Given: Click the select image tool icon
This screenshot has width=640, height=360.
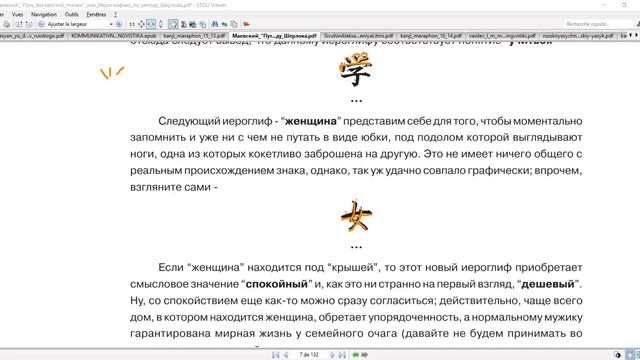Looking at the screenshot, I should (193, 24).
